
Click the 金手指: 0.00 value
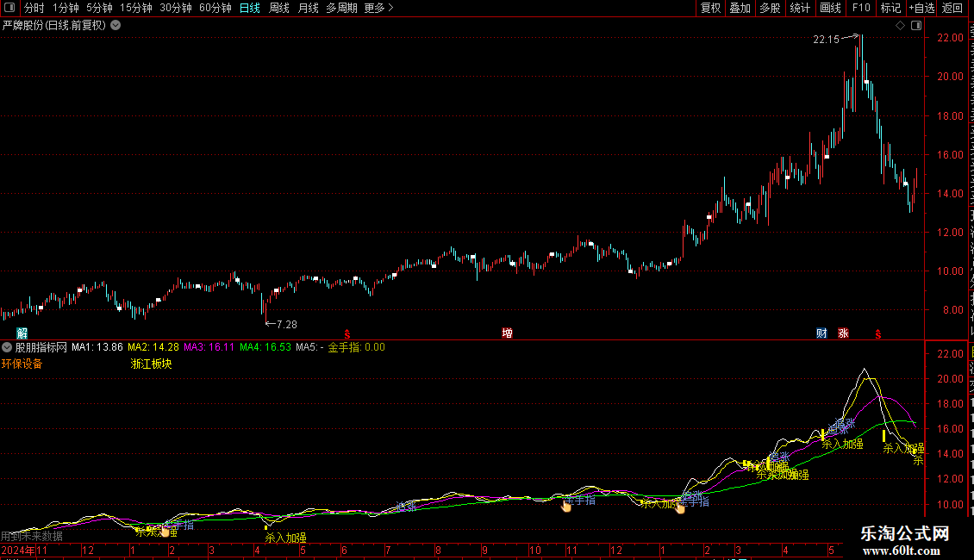tap(357, 347)
